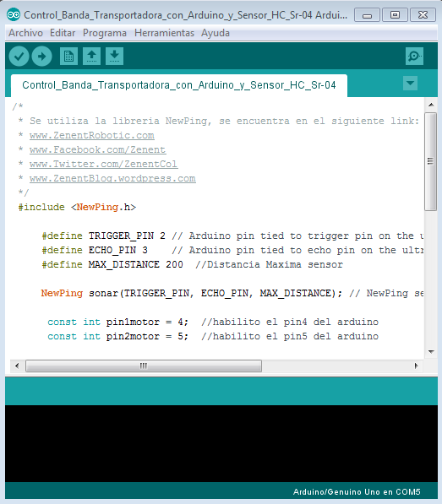Select the Control_Banda_Transportadora sketch tab
The image size is (442, 504).
coord(179,85)
